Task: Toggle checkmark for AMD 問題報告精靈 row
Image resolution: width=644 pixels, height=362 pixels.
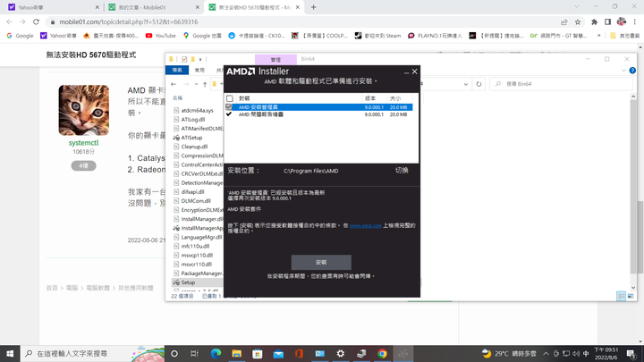Action: [x=229, y=114]
